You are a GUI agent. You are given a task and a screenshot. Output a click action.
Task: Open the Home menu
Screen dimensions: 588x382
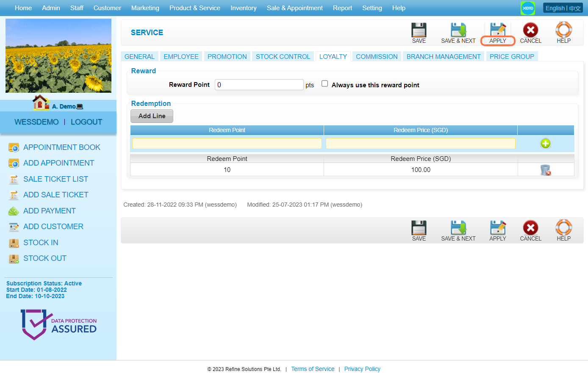(23, 8)
